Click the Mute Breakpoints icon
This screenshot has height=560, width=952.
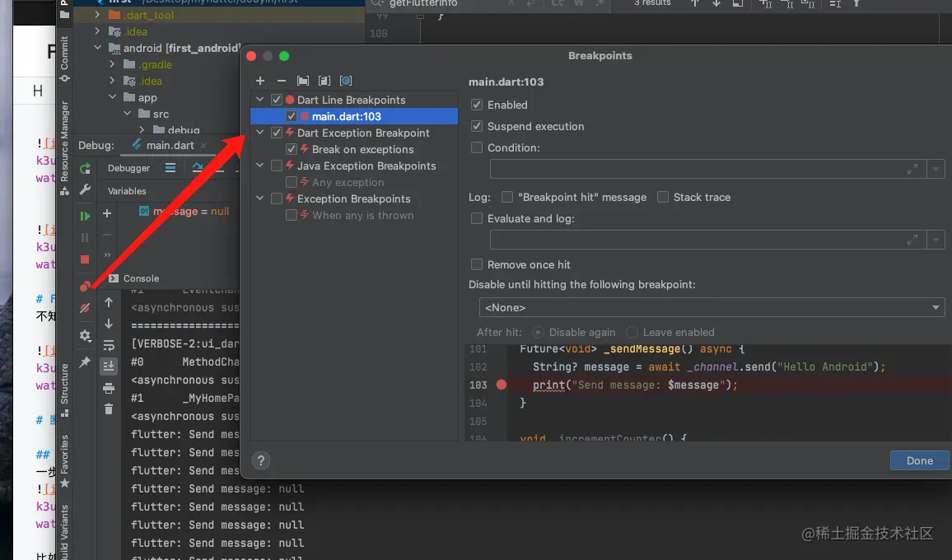click(x=85, y=309)
